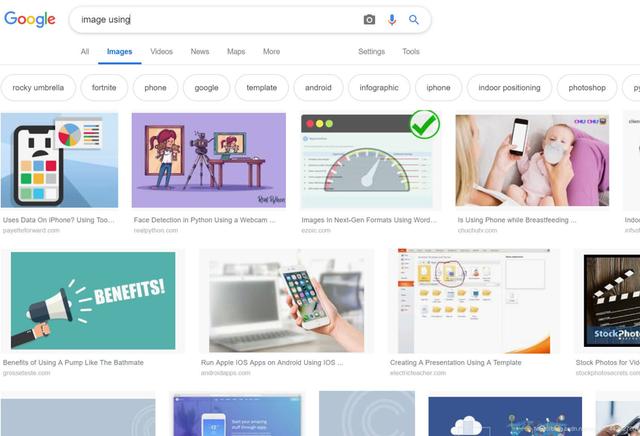Image resolution: width=640 pixels, height=436 pixels.
Task: Click 'Creating A Presentation Using A Template' title
Action: 456,362
